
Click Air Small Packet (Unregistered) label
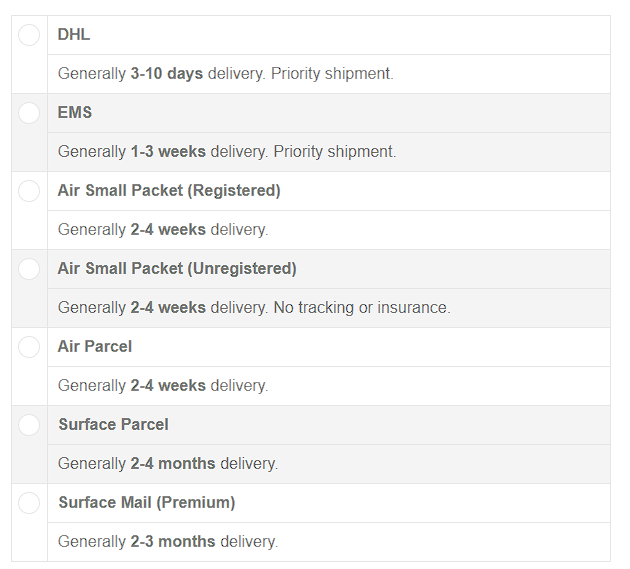coord(177,268)
